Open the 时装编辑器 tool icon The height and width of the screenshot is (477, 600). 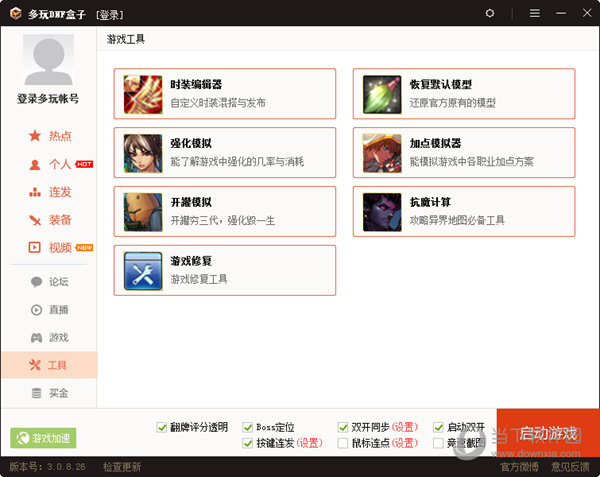[143, 94]
